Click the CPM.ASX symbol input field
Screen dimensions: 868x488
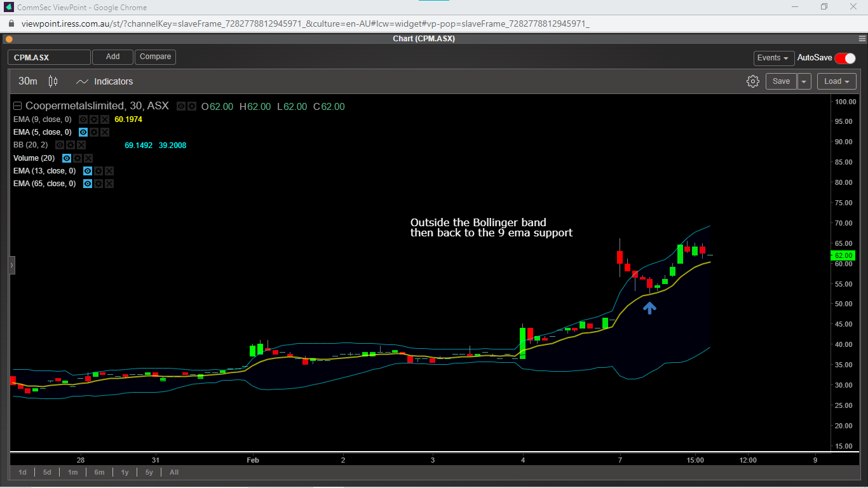point(49,57)
